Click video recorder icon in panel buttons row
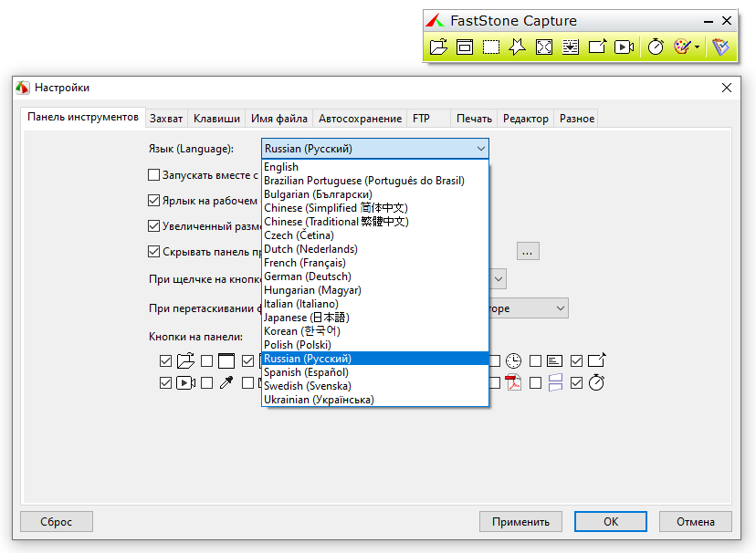The image size is (756, 553). click(x=185, y=383)
